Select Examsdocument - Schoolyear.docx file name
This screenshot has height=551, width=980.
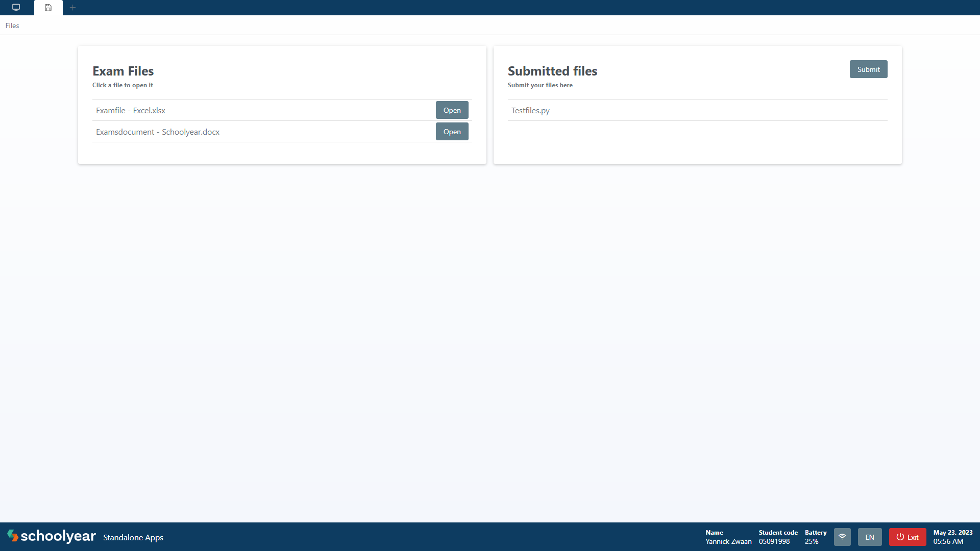click(x=158, y=132)
